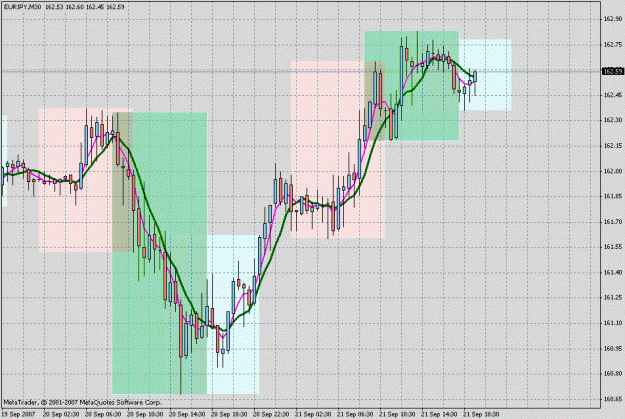Click the 20 Sep 14:30 time label
The width and height of the screenshot is (625, 419).
pyautogui.click(x=187, y=414)
